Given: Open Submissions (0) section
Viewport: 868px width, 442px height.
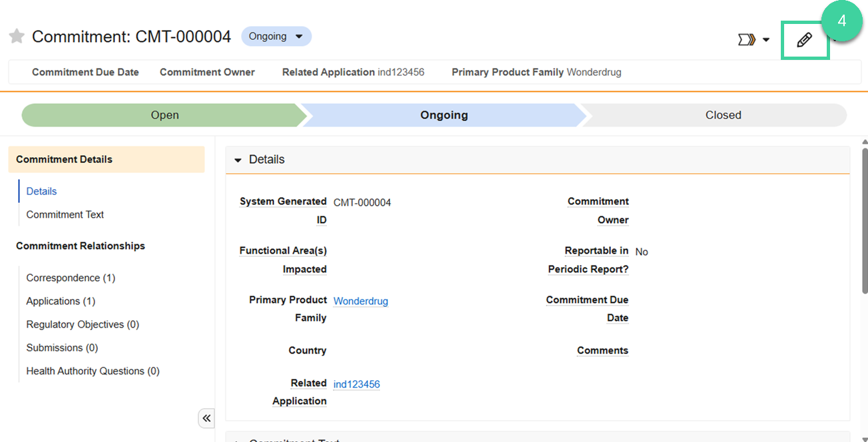Looking at the screenshot, I should (x=62, y=347).
